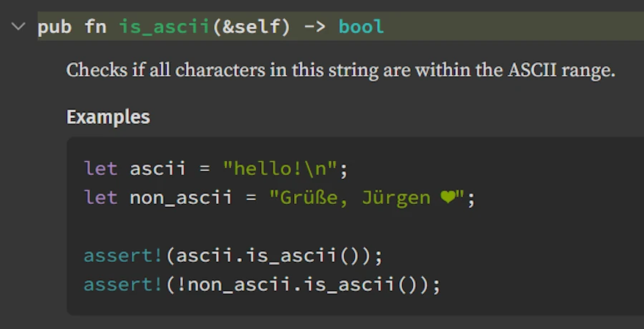Click the second assert! macro

pos(123,284)
